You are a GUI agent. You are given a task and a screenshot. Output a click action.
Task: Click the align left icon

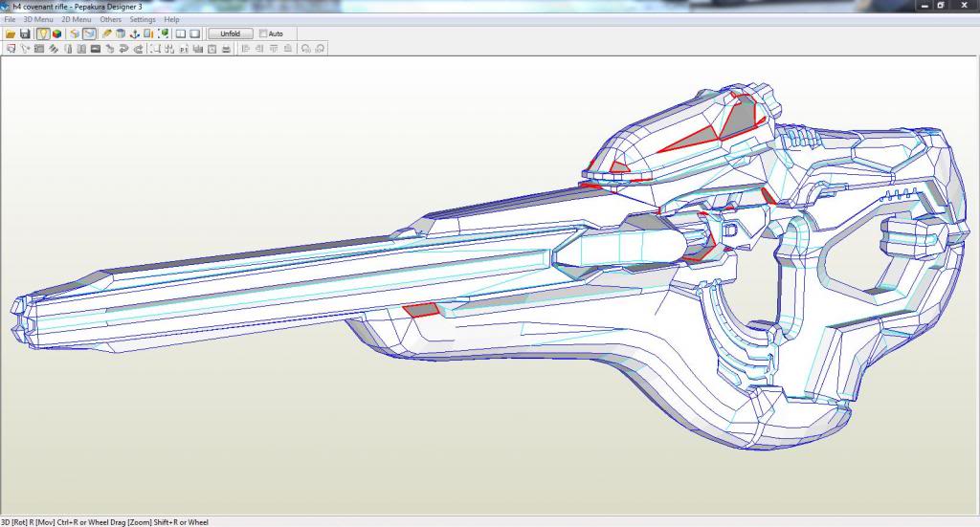pos(246,49)
